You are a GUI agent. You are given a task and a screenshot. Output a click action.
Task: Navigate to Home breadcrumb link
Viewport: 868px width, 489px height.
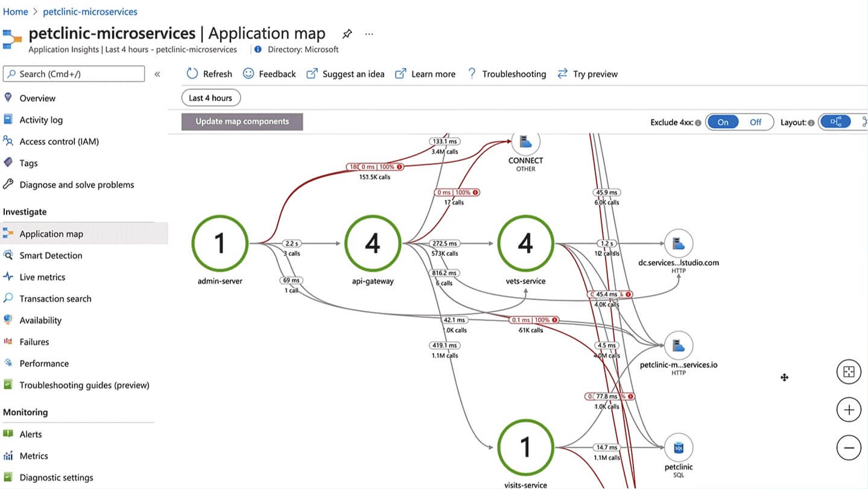(x=16, y=11)
